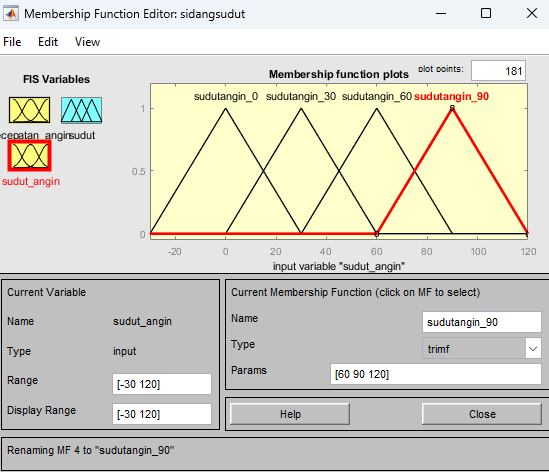Click the membership function Name field
Image resolution: width=549 pixels, height=472 pixels.
coord(482,322)
